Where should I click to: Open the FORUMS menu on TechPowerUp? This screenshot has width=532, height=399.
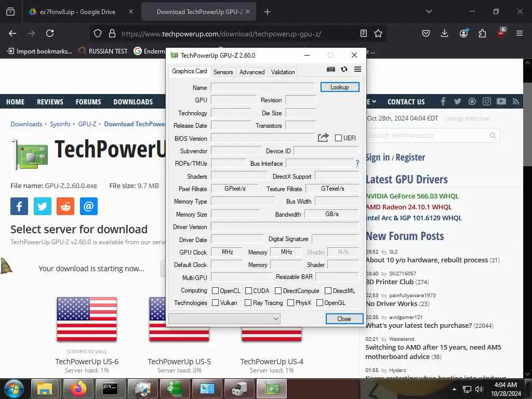[x=88, y=102]
